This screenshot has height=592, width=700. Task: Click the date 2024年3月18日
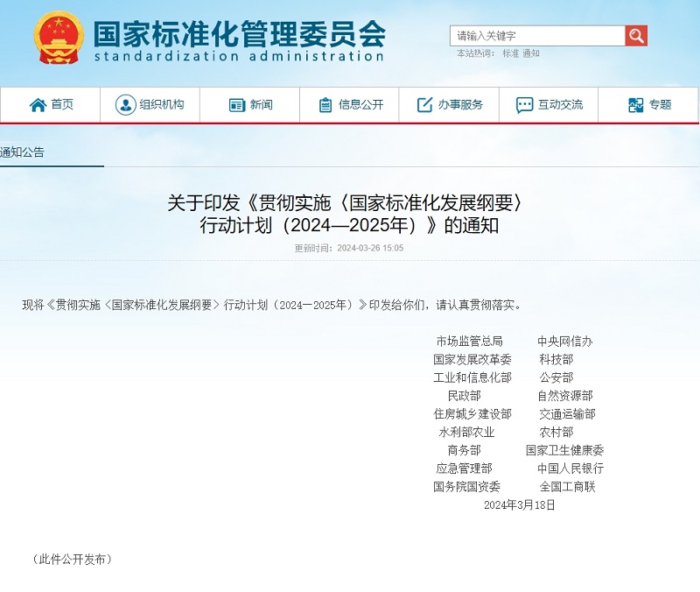point(519,505)
